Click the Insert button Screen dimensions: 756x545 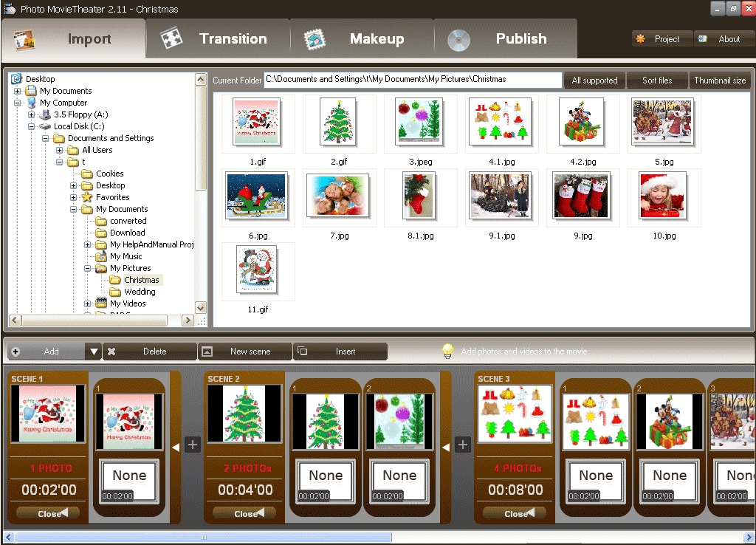340,352
